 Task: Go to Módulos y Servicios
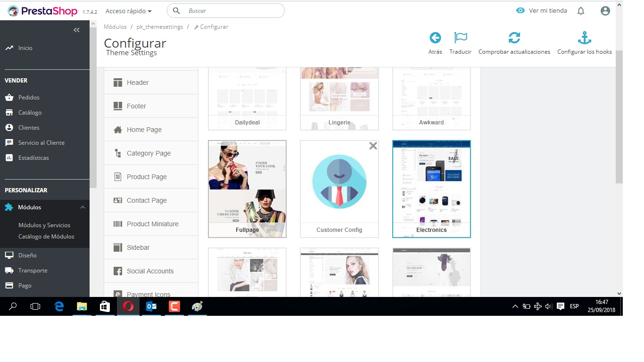tap(44, 225)
